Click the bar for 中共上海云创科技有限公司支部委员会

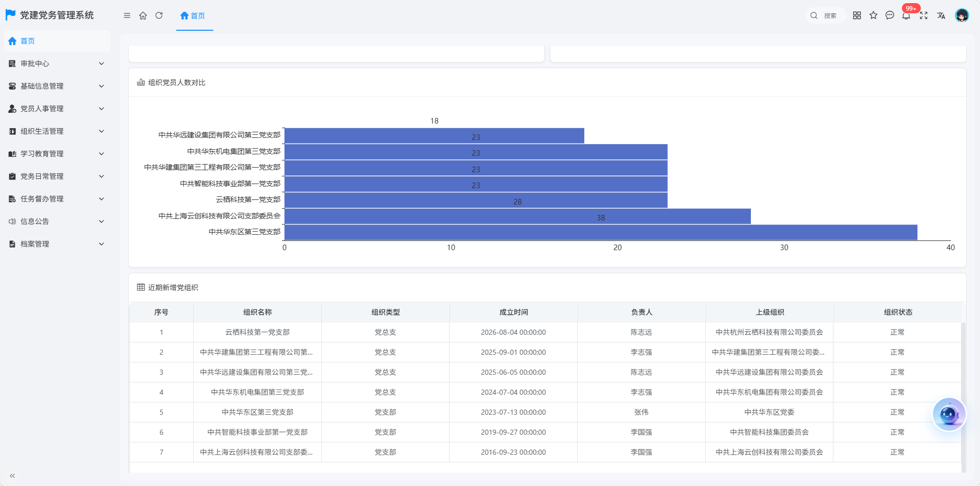tap(518, 216)
